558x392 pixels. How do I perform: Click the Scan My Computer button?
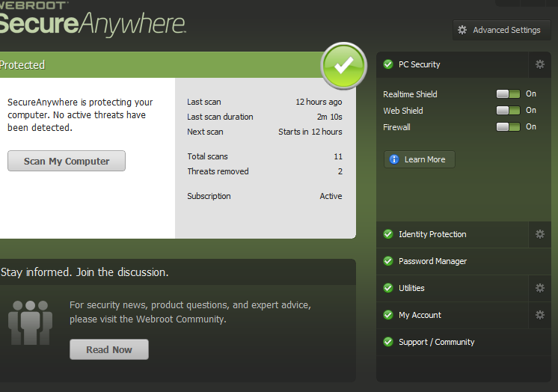[67, 161]
